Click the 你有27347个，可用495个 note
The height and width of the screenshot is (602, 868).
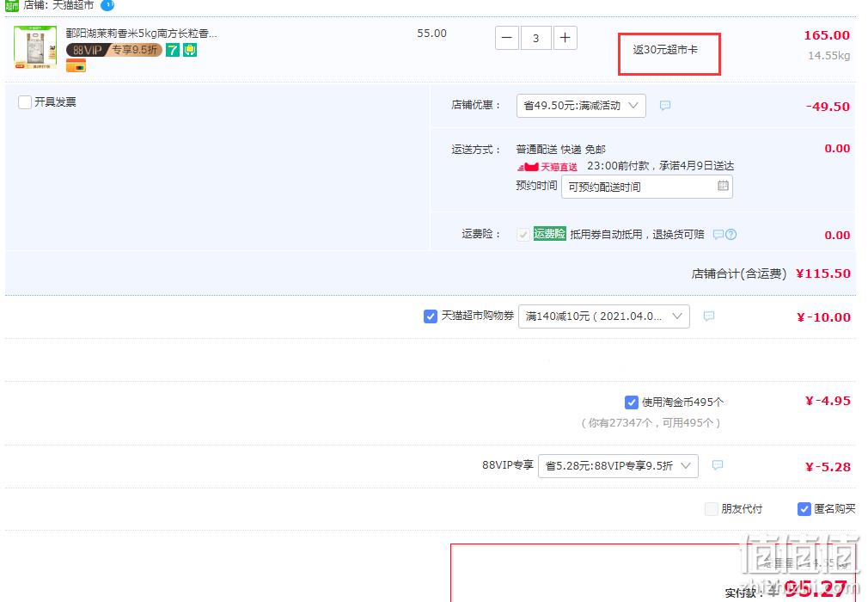651,423
